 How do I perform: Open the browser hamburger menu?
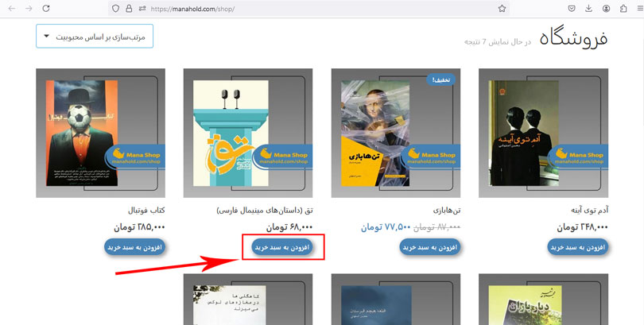click(x=640, y=8)
